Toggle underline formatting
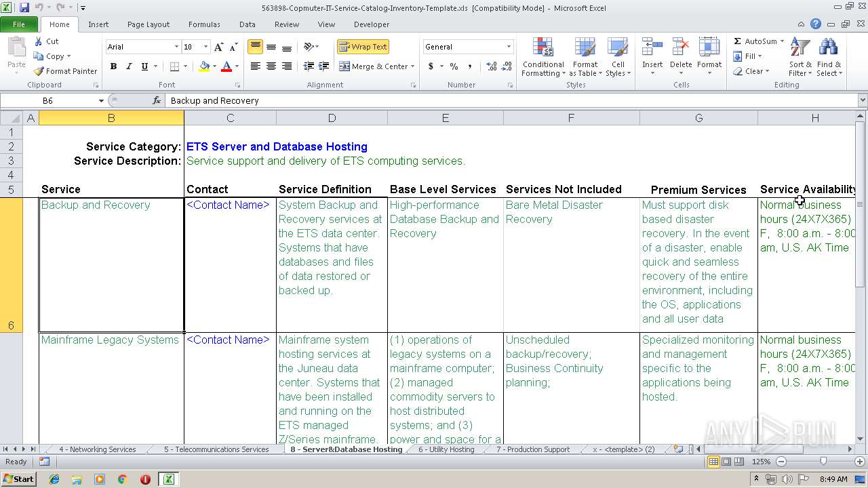The image size is (868, 488). pos(144,66)
